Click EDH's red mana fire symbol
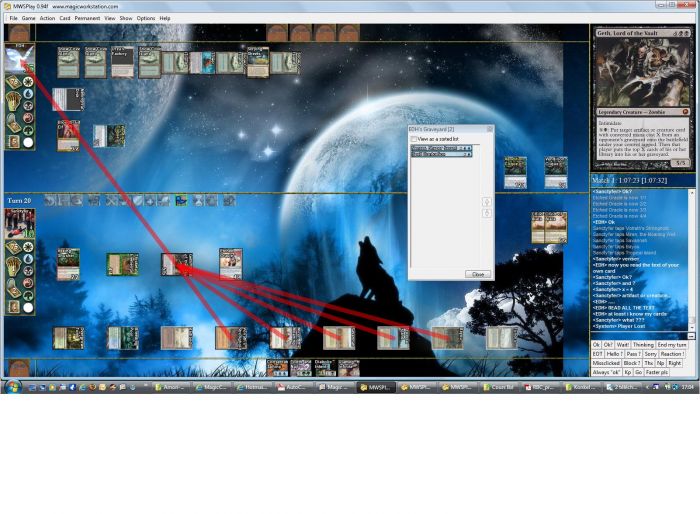Screen dimensions: 700x514 (x=28, y=118)
